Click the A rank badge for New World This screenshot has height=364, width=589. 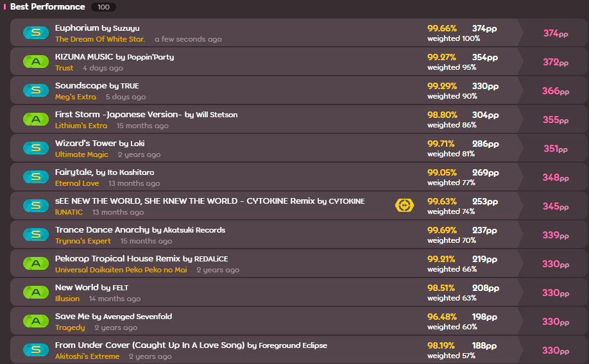point(36,292)
